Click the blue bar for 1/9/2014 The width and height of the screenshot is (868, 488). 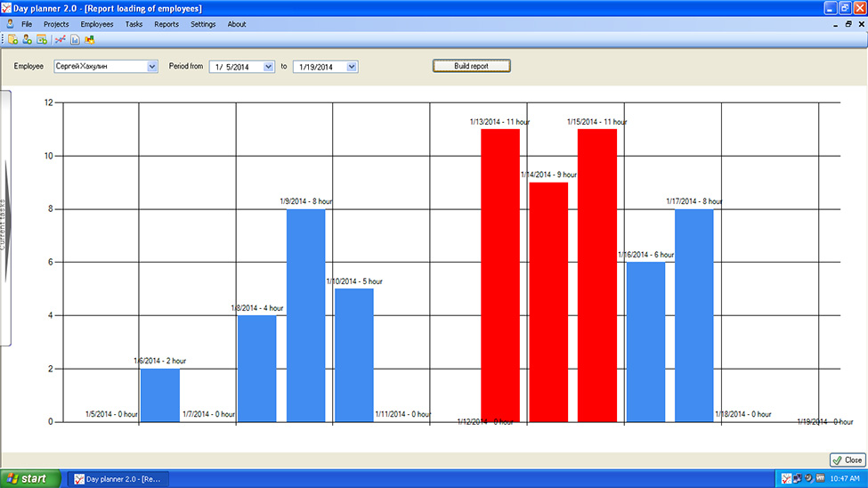coord(306,315)
